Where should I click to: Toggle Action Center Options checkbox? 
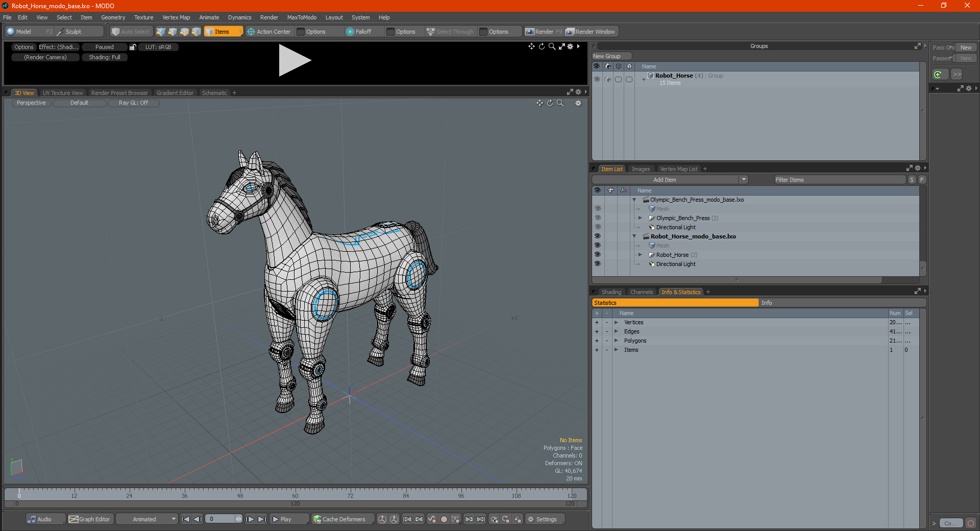[x=301, y=32]
